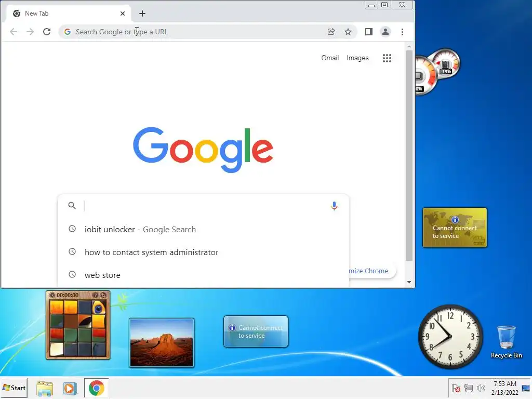Choose the 'iobit unlocker' suggestion
The image size is (532, 399).
(x=204, y=229)
